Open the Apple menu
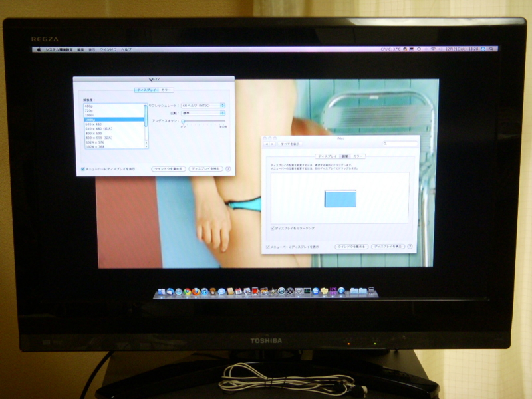 [x=39, y=49]
